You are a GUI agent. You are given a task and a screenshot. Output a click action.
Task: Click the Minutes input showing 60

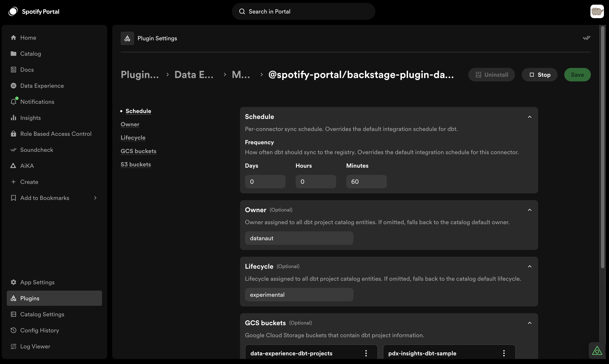point(366,182)
